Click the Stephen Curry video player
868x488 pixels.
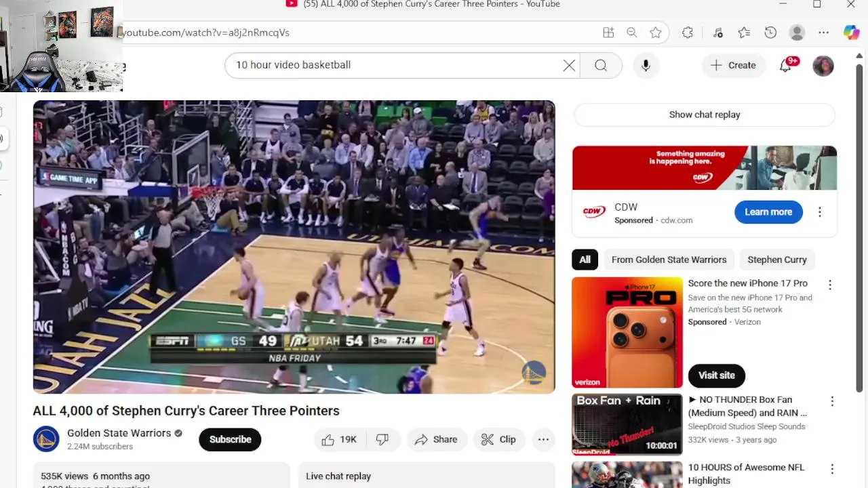[294, 247]
